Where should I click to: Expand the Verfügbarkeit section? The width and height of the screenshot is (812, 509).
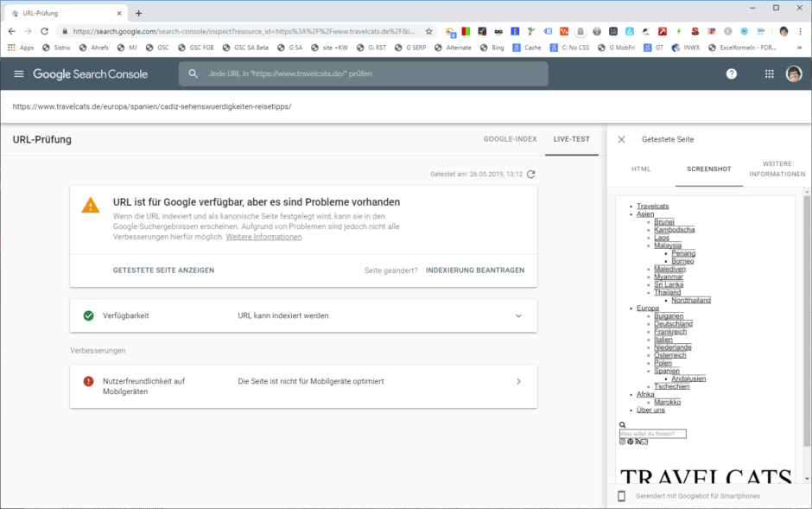point(518,316)
